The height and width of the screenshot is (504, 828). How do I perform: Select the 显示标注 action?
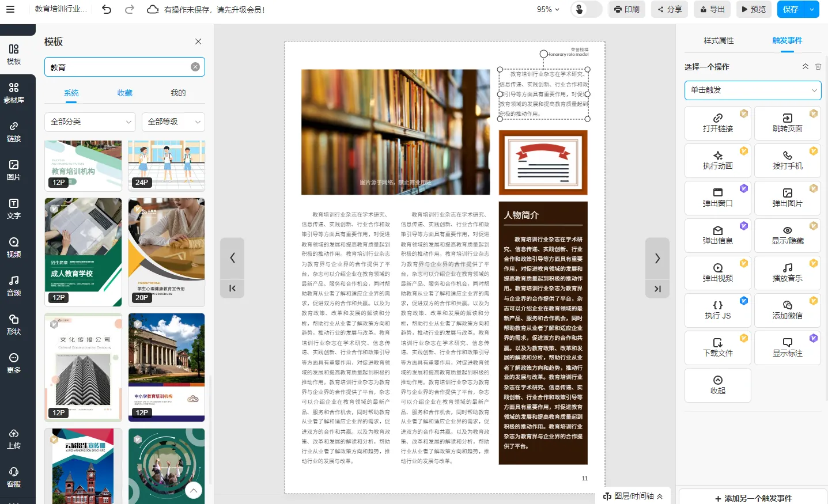point(788,348)
